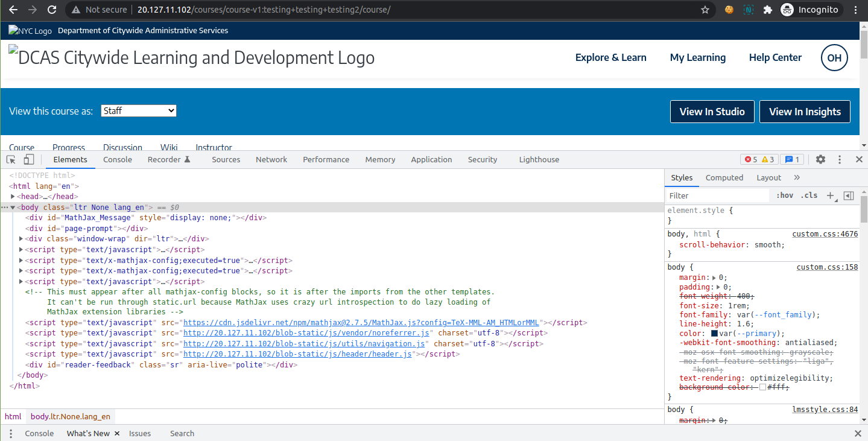Open DevTools settings gear

820,159
